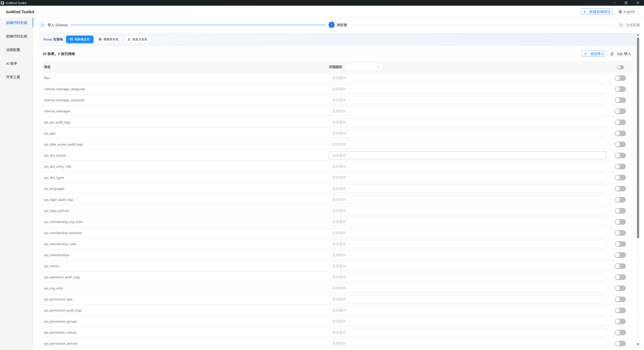The height and width of the screenshot is (350, 644).
Task: Toggle the header switch for all tables
Action: pos(620,67)
